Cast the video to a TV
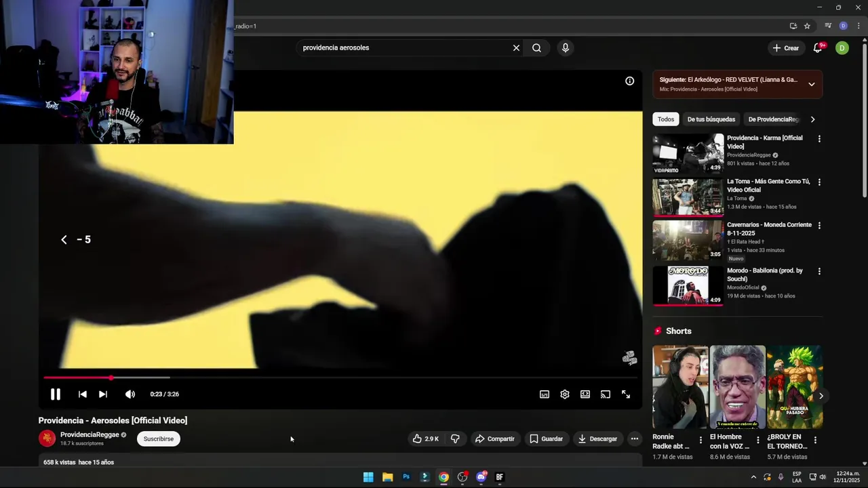Image resolution: width=868 pixels, height=488 pixels. click(605, 394)
